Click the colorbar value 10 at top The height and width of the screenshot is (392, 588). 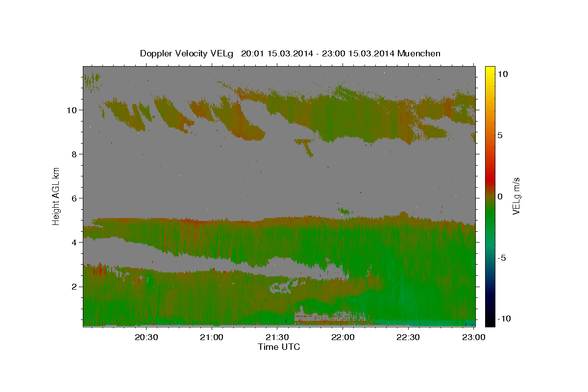coord(503,74)
